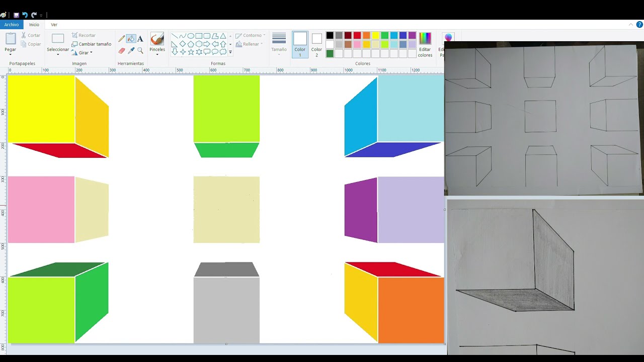Viewport: 644px width, 362px height.
Task: Open the Pegar paste dropdown arrow
Action: [10, 54]
